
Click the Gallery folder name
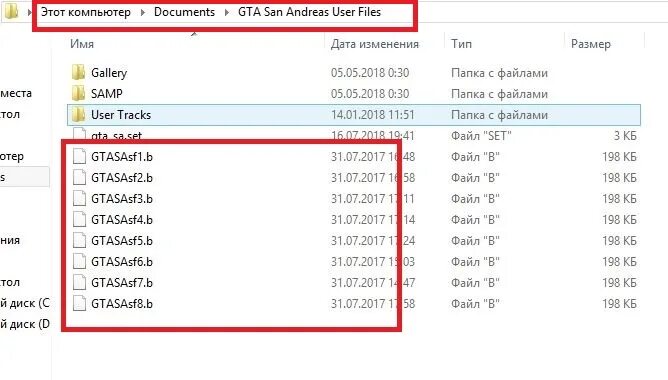tap(109, 73)
